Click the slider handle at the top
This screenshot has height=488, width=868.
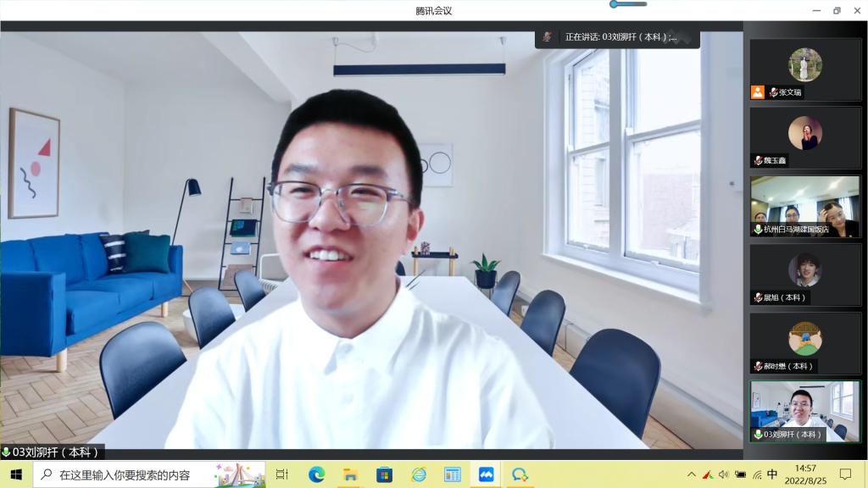pyautogui.click(x=615, y=4)
